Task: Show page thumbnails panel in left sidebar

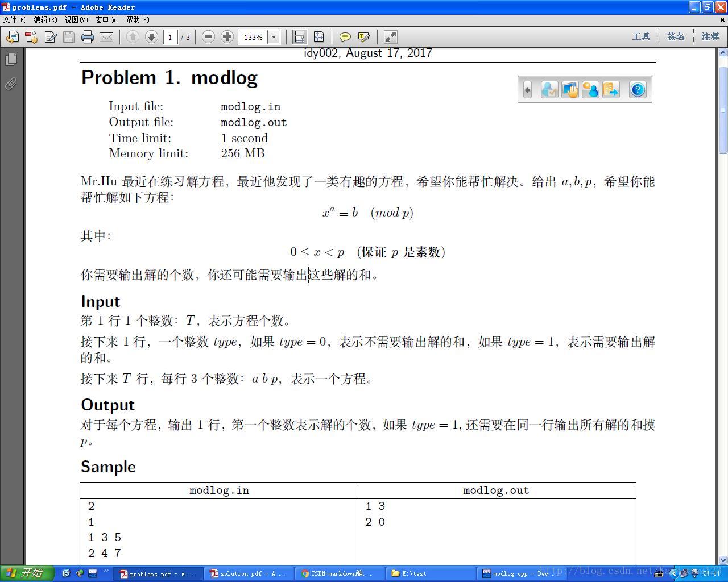Action: pos(11,59)
